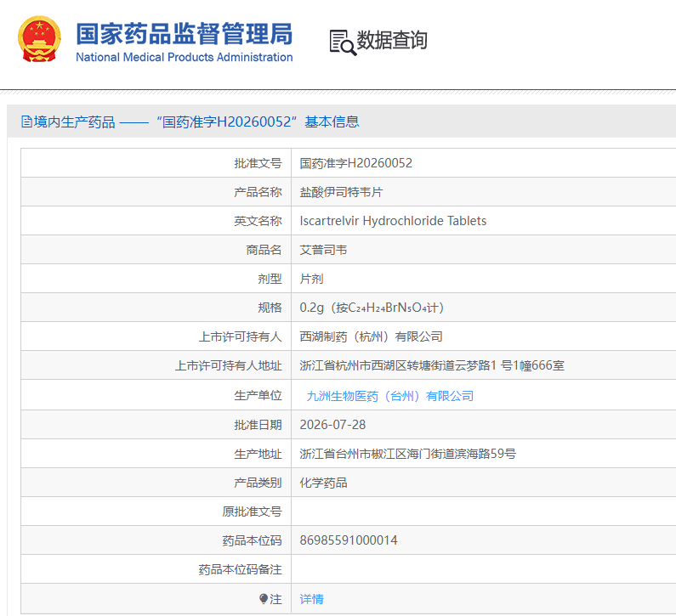Screen dimensions: 676x616
Task: Click the 原批准文号 row label
Action: [252, 511]
